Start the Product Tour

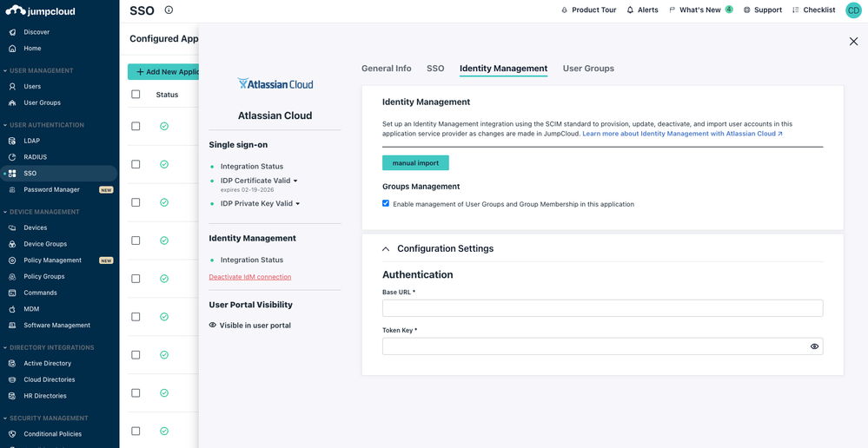point(588,10)
